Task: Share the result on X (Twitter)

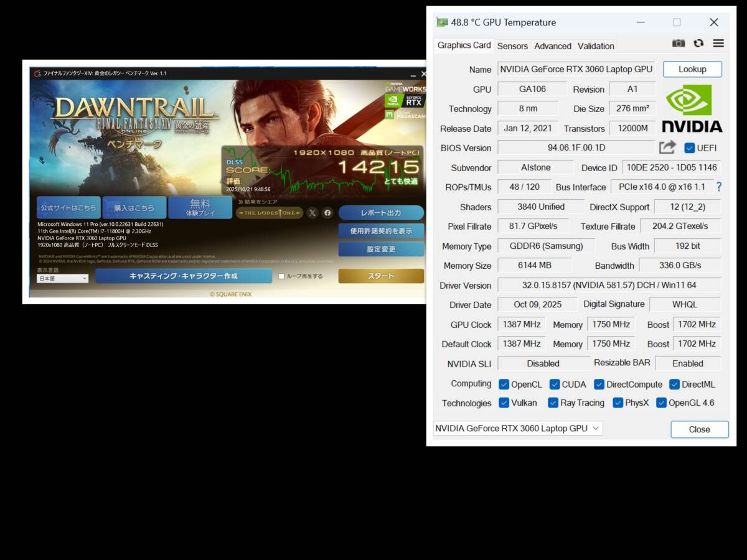Action: coord(312,213)
